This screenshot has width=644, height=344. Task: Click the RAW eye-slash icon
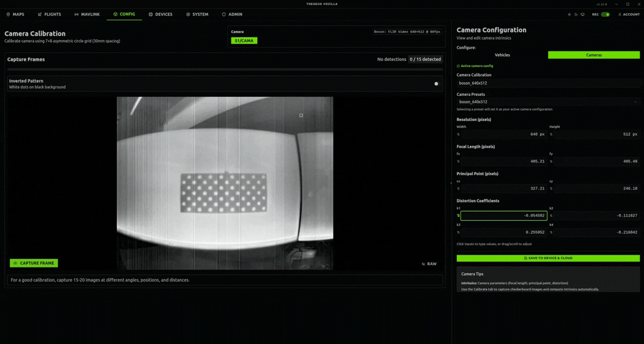pyautogui.click(x=423, y=264)
